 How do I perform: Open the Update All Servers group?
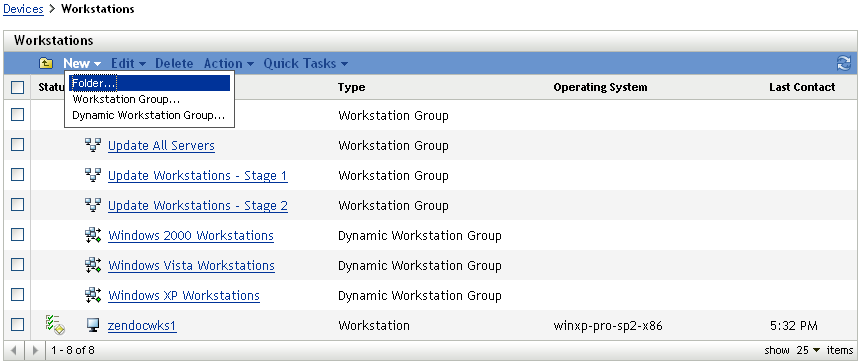[x=161, y=146]
